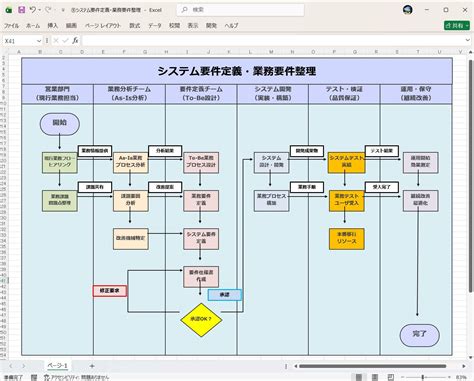Click the next sheet navigation arrow

click(x=24, y=366)
